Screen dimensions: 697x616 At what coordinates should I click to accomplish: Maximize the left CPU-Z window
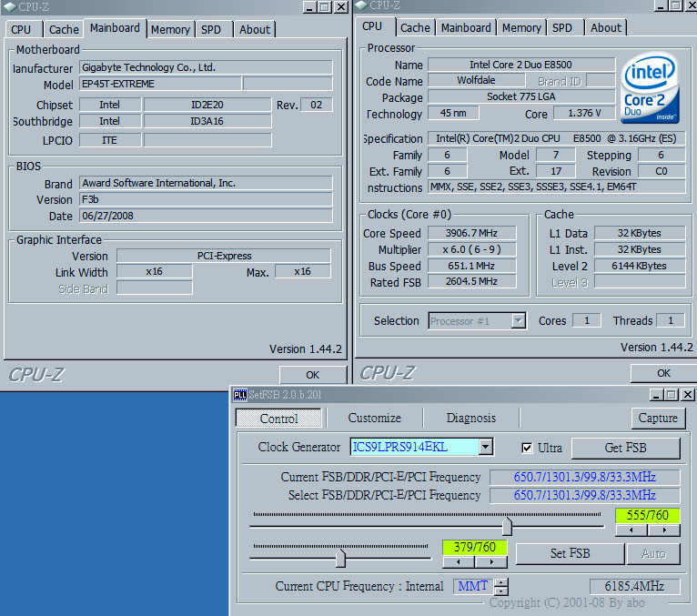[x=325, y=6]
